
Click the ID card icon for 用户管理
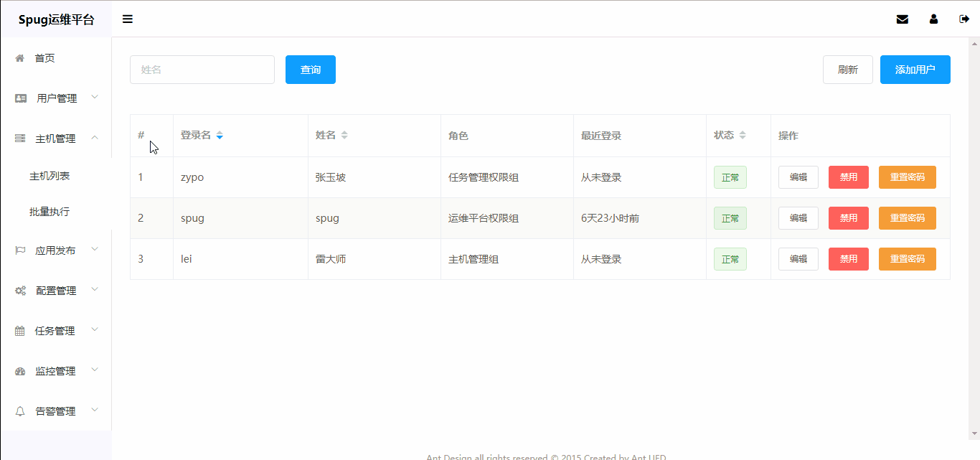tap(21, 98)
